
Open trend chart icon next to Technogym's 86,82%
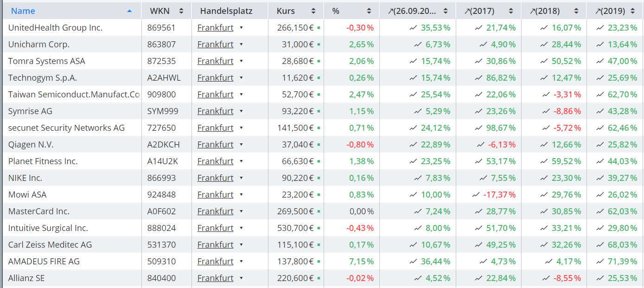pyautogui.click(x=478, y=78)
